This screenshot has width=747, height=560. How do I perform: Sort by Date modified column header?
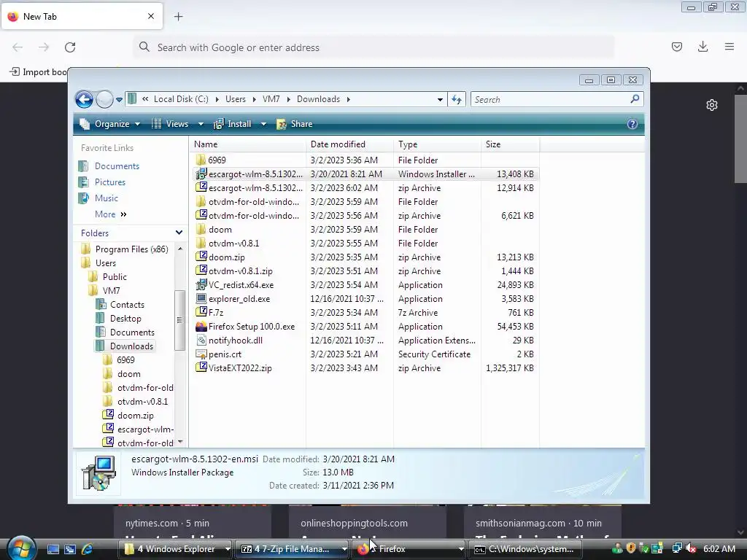[x=349, y=144]
